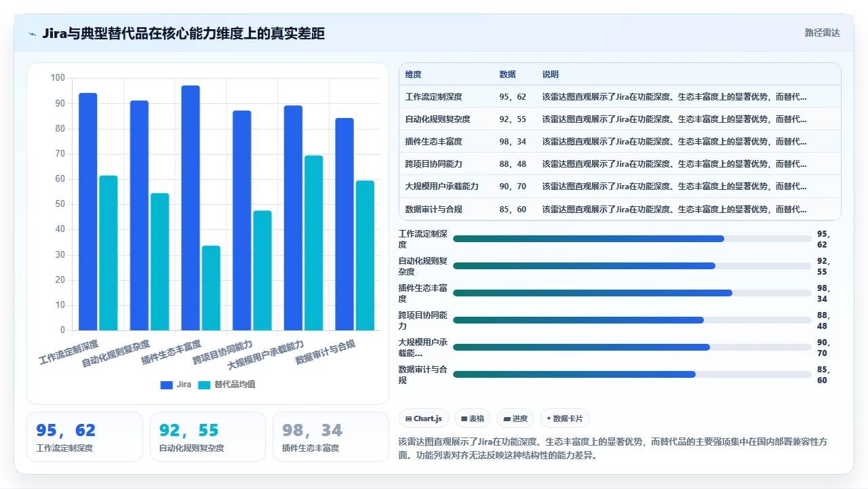Click 替代品均值 bar for 大规模用户承载能力
868x489 pixels.
coord(313,243)
